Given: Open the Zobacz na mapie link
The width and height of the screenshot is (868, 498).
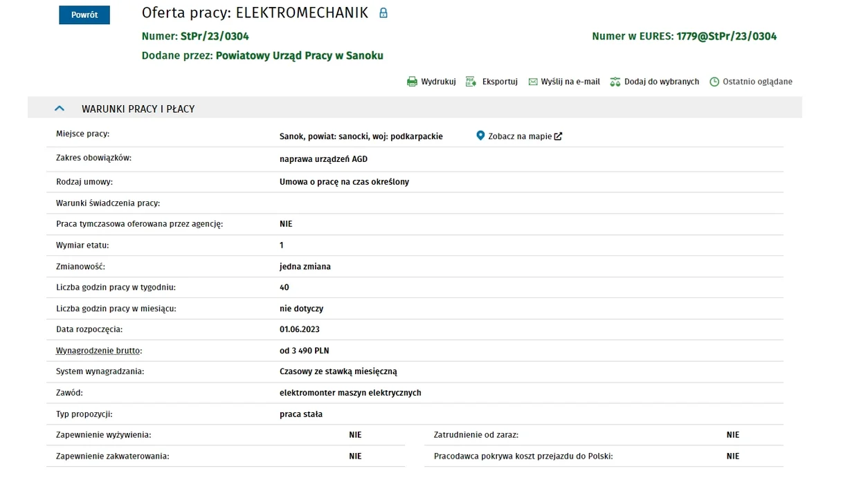Looking at the screenshot, I should [x=520, y=136].
